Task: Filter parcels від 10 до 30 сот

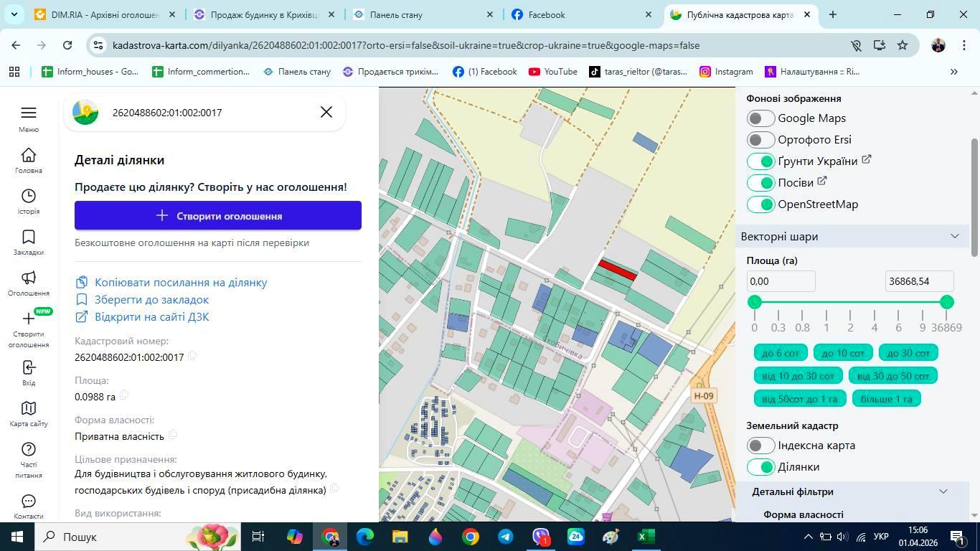Action: click(x=798, y=375)
